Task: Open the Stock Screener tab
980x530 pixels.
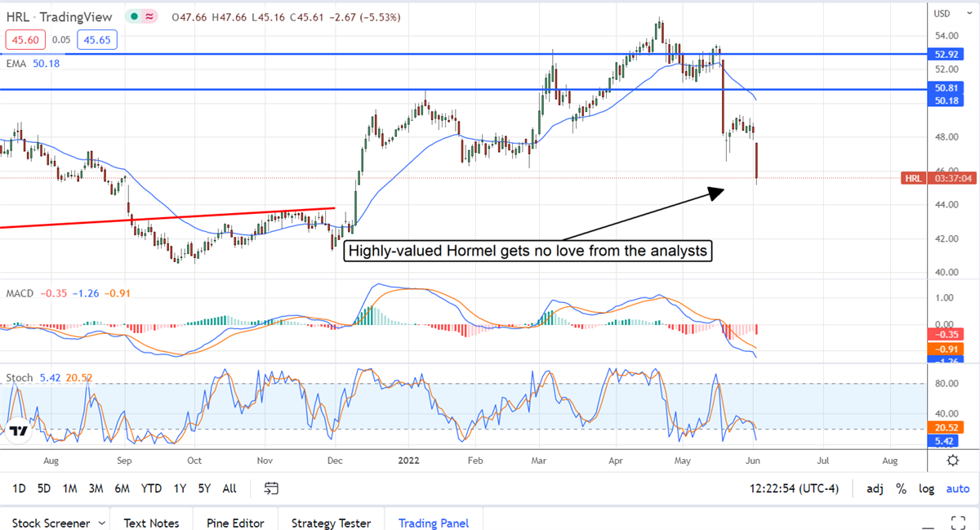Action: pyautogui.click(x=51, y=523)
